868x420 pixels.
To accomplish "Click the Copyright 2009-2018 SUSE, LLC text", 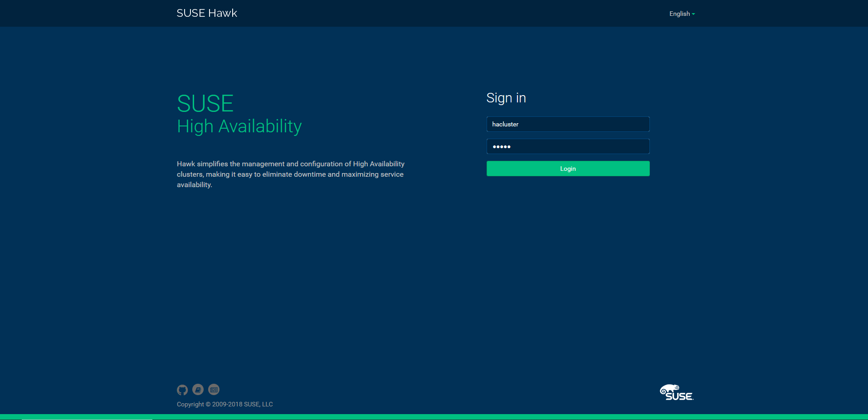I will pyautogui.click(x=225, y=404).
